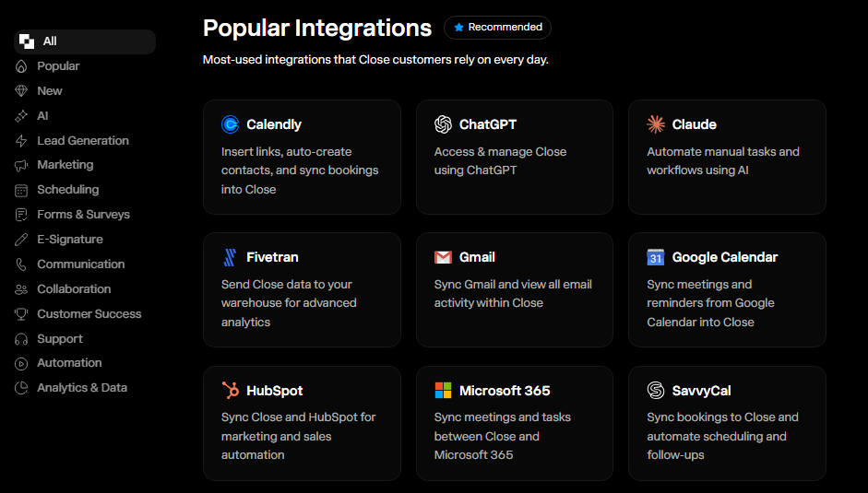Screen dimensions: 868x493
Task: Open the Claude integration title
Action: [695, 124]
